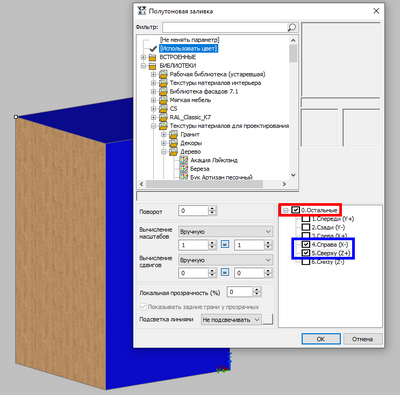Viewport: 400px width, 395px height.
Task: Toggle Показывать задние грани у прозрачных
Action: 143,306
